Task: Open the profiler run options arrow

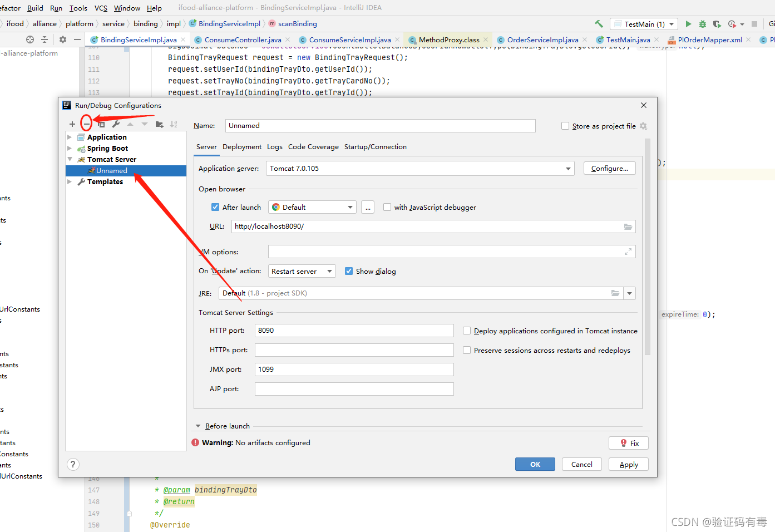Action: click(742, 24)
